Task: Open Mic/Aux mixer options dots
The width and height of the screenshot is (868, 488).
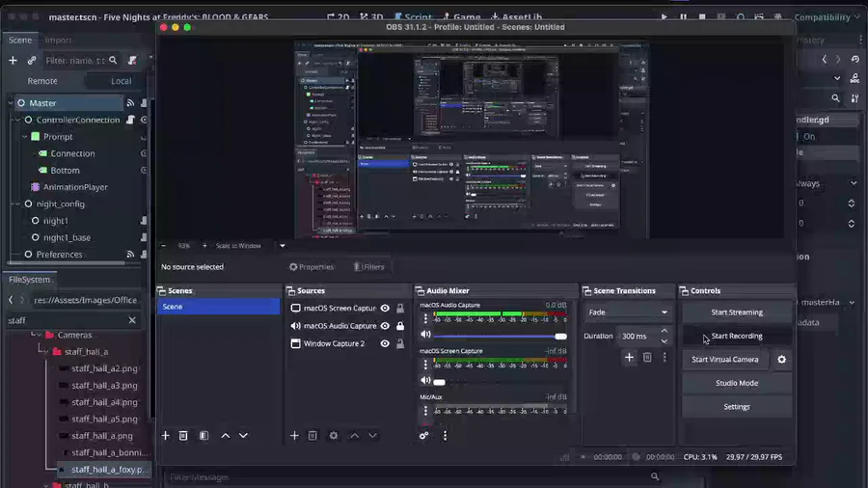Action: click(x=425, y=411)
